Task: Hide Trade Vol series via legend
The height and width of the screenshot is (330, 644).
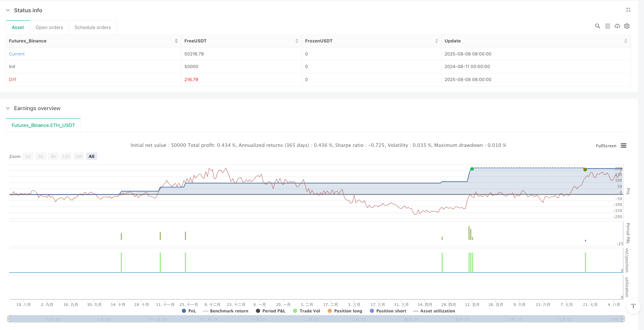Action: 306,311
